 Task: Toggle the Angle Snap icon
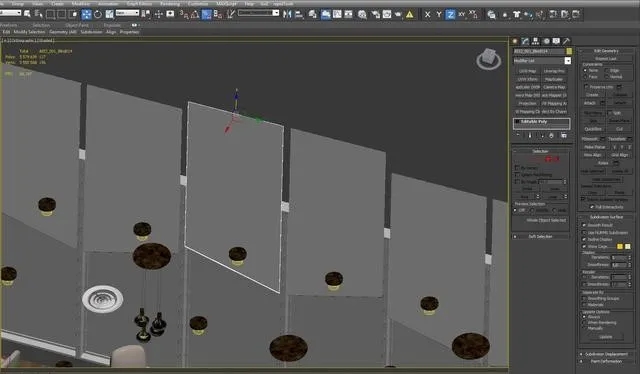tap(195, 15)
